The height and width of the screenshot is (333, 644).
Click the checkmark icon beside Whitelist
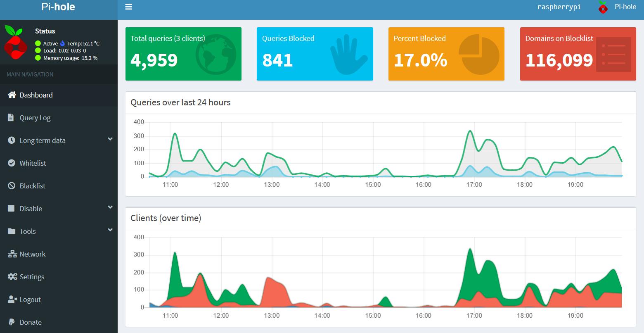pyautogui.click(x=12, y=163)
